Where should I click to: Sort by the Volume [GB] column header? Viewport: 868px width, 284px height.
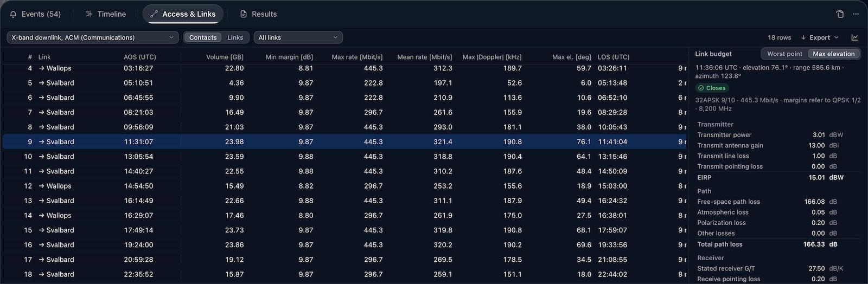coord(225,57)
